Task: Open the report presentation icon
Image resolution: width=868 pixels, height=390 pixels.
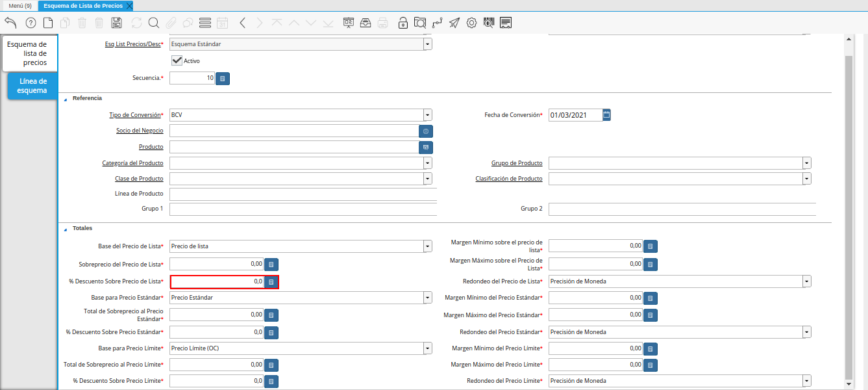Action: click(349, 23)
